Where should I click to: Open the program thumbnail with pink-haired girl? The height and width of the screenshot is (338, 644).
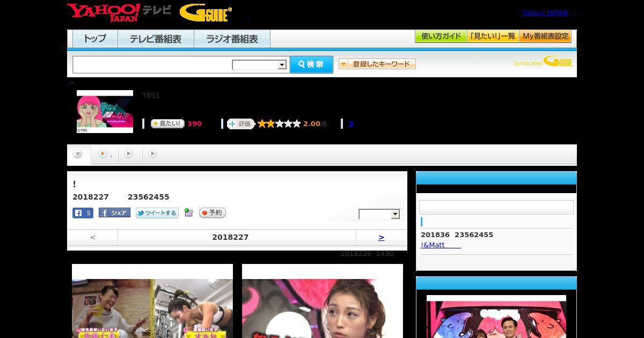[x=105, y=112]
